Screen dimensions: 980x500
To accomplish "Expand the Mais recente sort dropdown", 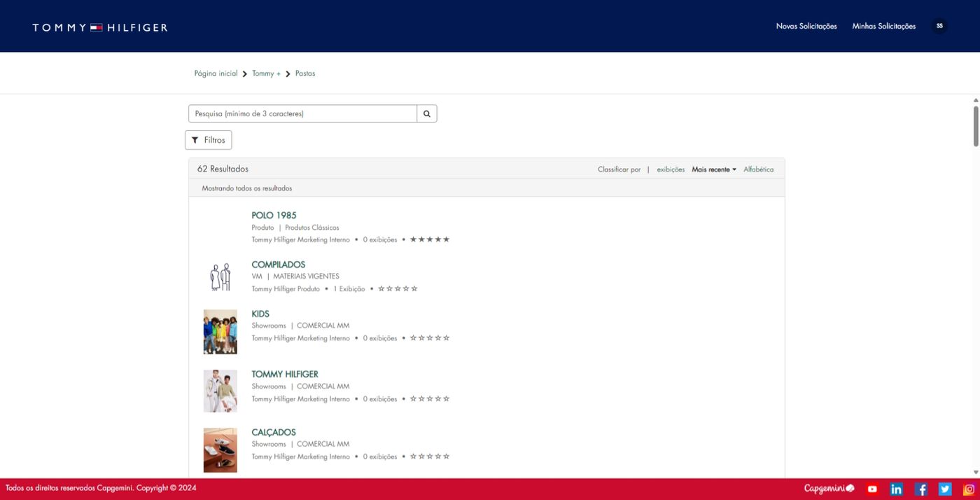I will (x=714, y=169).
